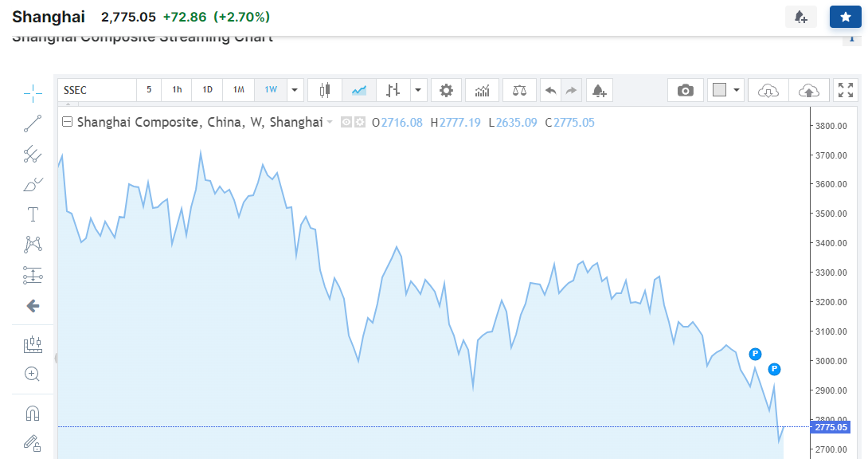Viewport: 868px width, 459px height.
Task: Create alert from chart toolbar
Action: 600,90
